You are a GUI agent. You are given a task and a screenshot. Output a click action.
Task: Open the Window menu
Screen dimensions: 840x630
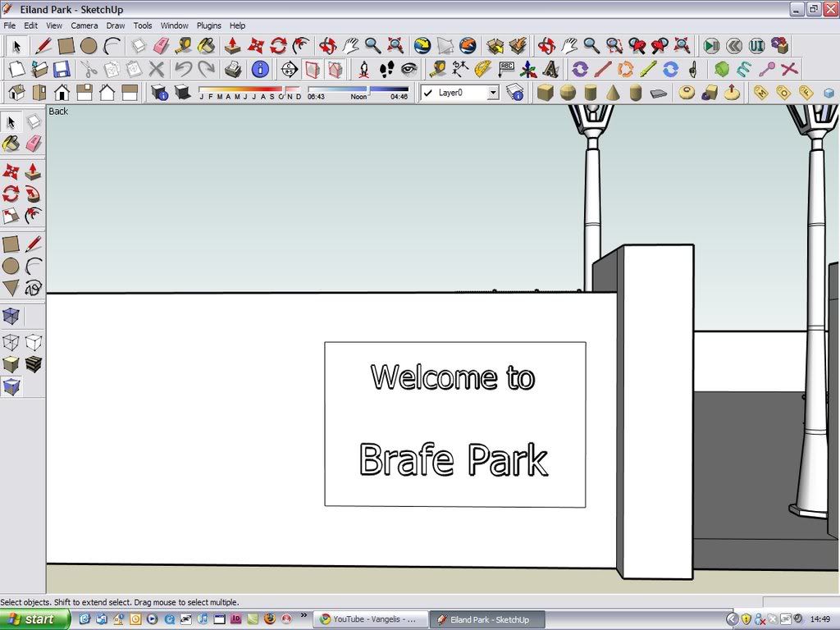coord(174,25)
